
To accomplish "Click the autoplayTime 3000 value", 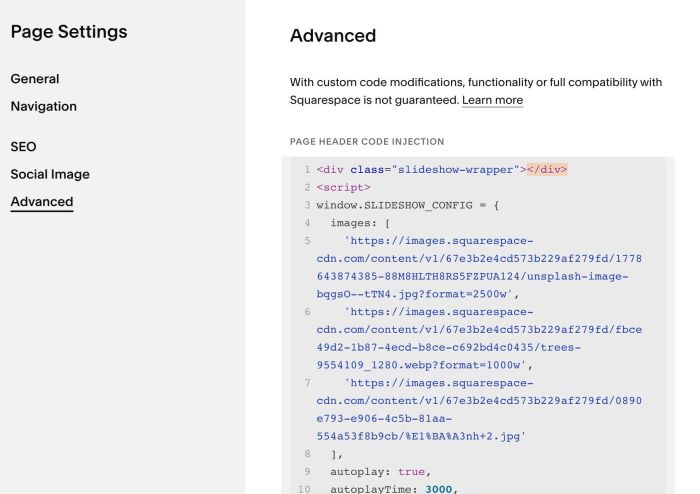I will pyautogui.click(x=438, y=489).
